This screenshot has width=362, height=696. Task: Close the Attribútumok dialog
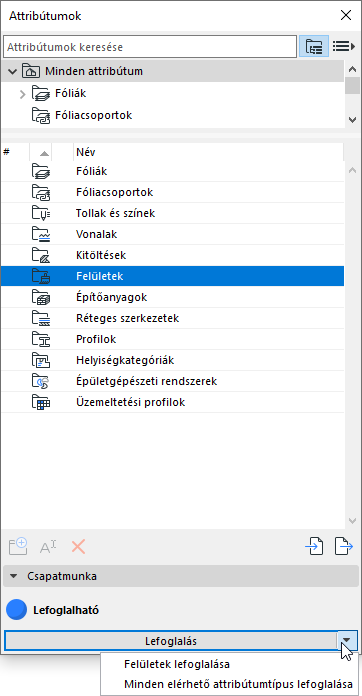coord(346,16)
